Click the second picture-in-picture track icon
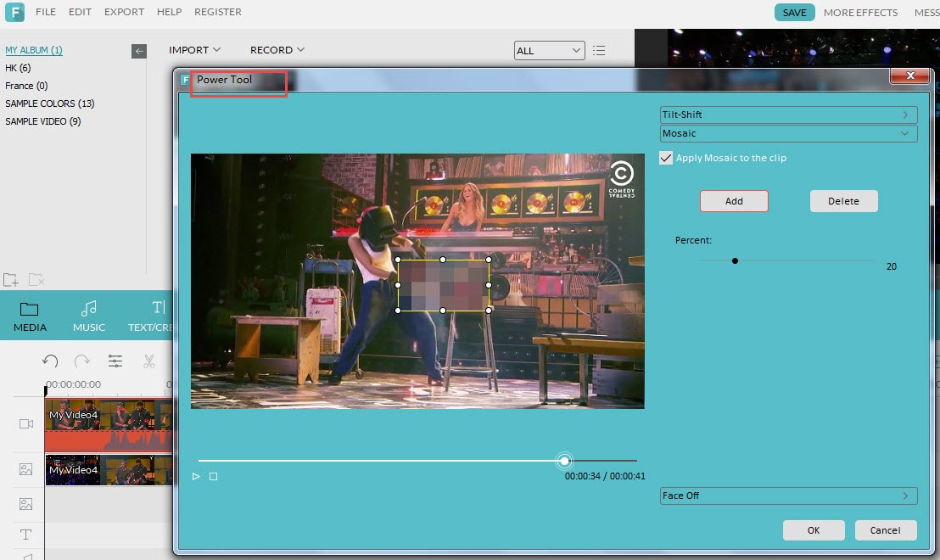This screenshot has width=940, height=560. click(25, 504)
